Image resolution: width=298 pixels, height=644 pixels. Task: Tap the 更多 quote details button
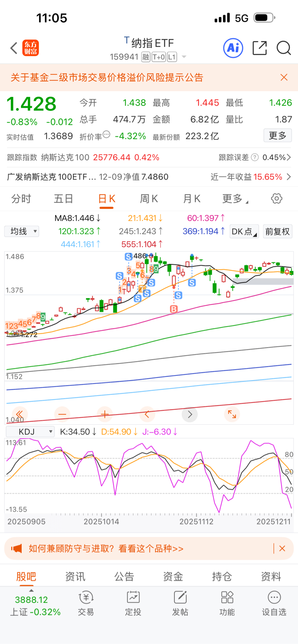pyautogui.click(x=277, y=136)
